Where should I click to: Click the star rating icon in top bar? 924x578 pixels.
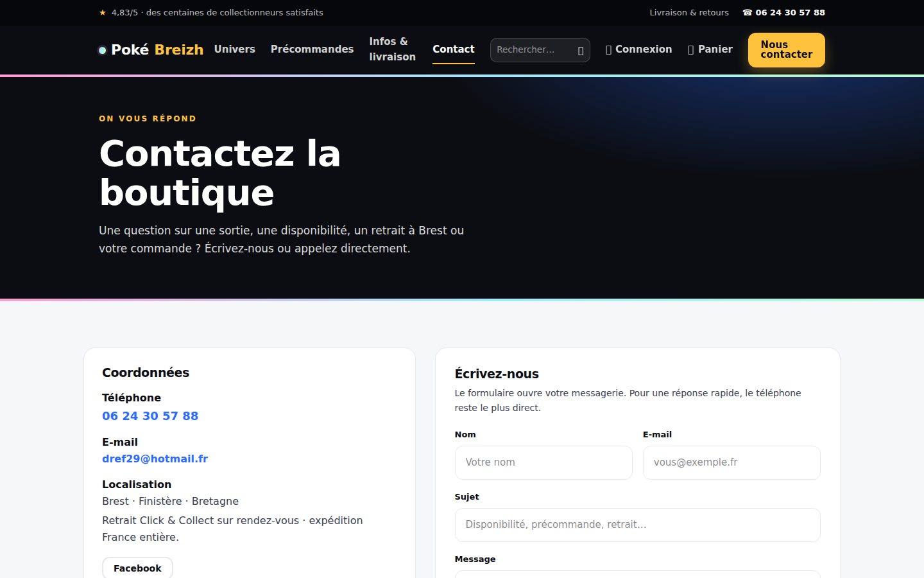[103, 12]
